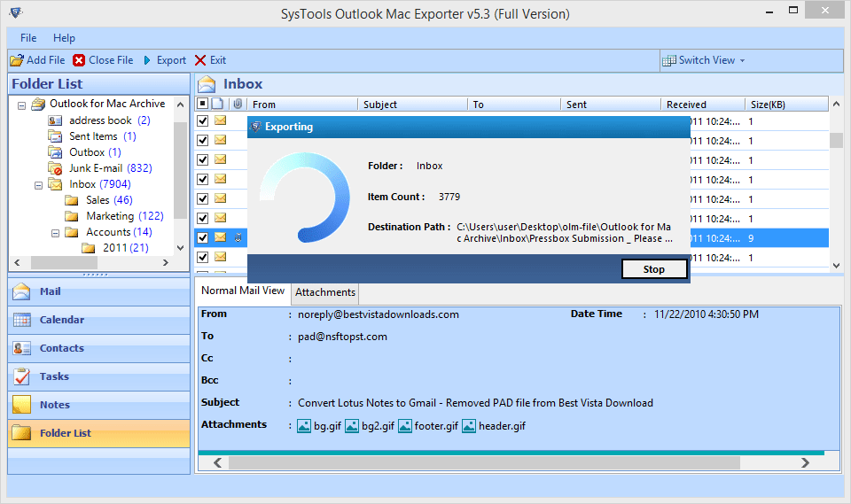Open the header.gif attachment icon
The image size is (851, 504).
[x=469, y=426]
